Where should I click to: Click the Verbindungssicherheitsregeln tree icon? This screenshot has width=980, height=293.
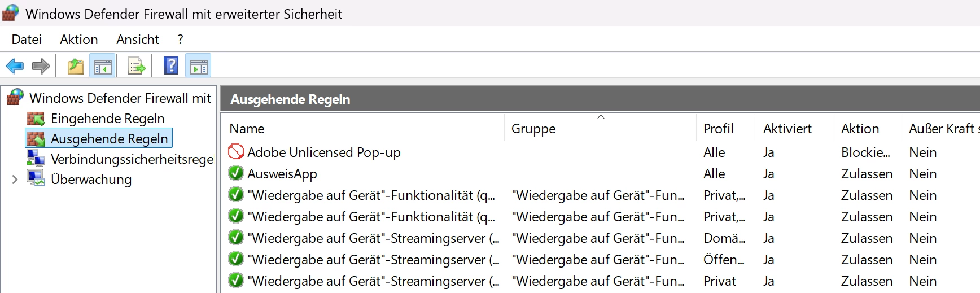[x=36, y=159]
